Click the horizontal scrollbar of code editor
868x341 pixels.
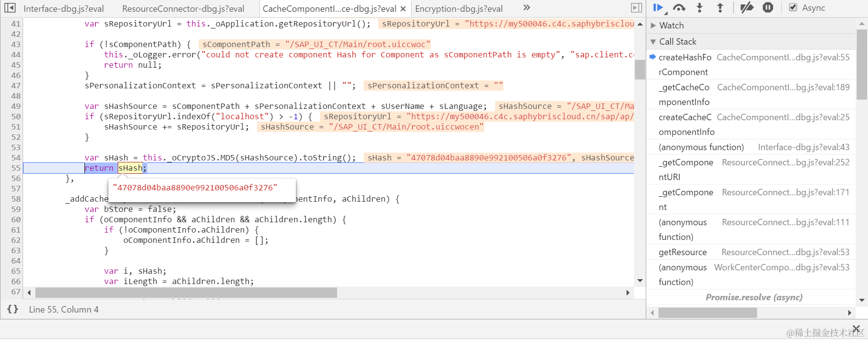(186, 293)
